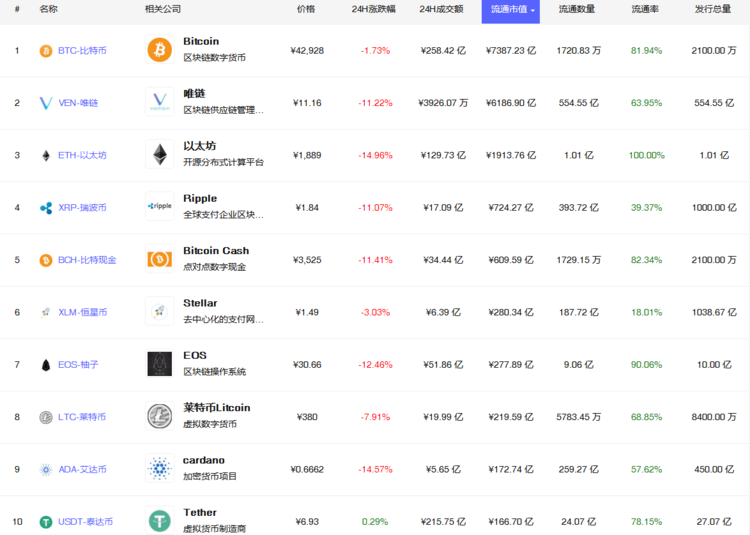Click the EOS black logo thumbnail
The width and height of the screenshot is (750, 535).
pos(159,364)
